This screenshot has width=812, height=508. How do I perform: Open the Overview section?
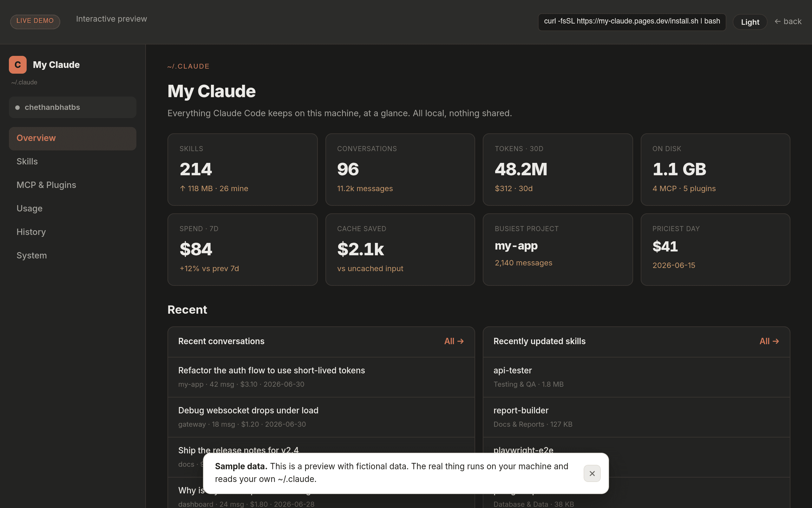[72, 138]
